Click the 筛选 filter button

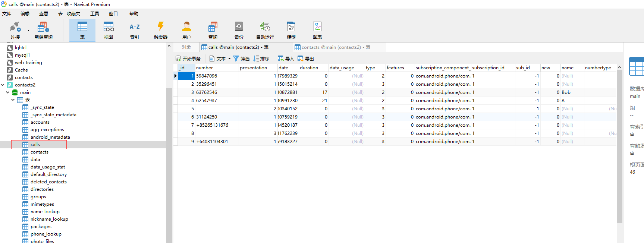pyautogui.click(x=241, y=59)
